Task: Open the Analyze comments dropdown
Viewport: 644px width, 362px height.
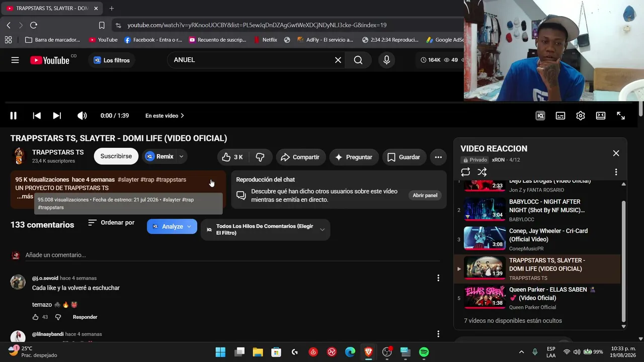Action: point(172,226)
